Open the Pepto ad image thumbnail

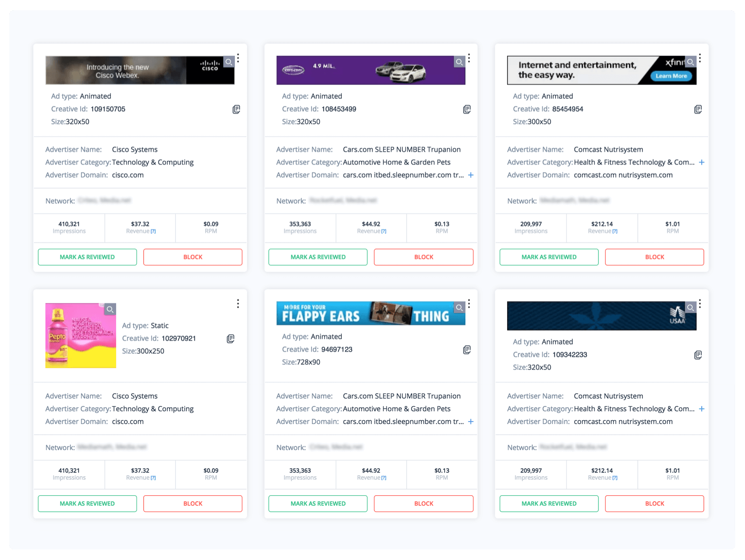[81, 335]
